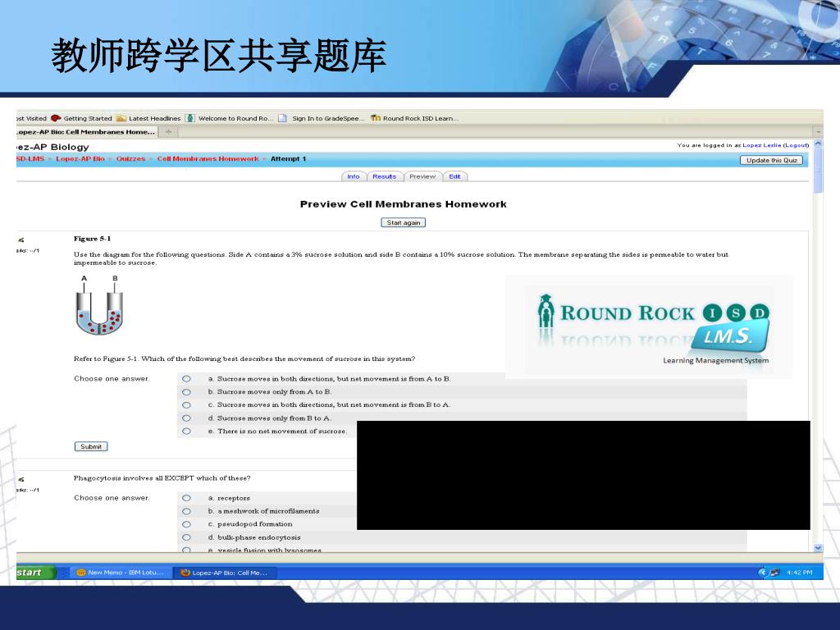Click the Lopez Leslie profile link
Viewport: 840px width, 630px height.
tap(762, 145)
